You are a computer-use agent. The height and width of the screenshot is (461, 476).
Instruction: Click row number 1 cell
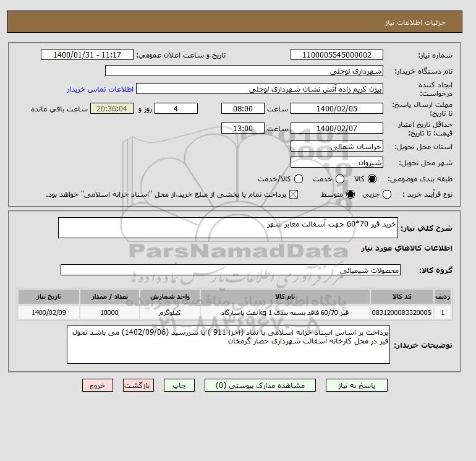point(443,312)
